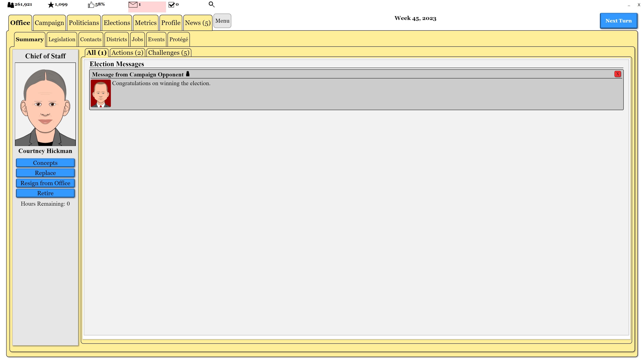644x362 pixels.
Task: Open the envelope messages icon
Action: [133, 5]
